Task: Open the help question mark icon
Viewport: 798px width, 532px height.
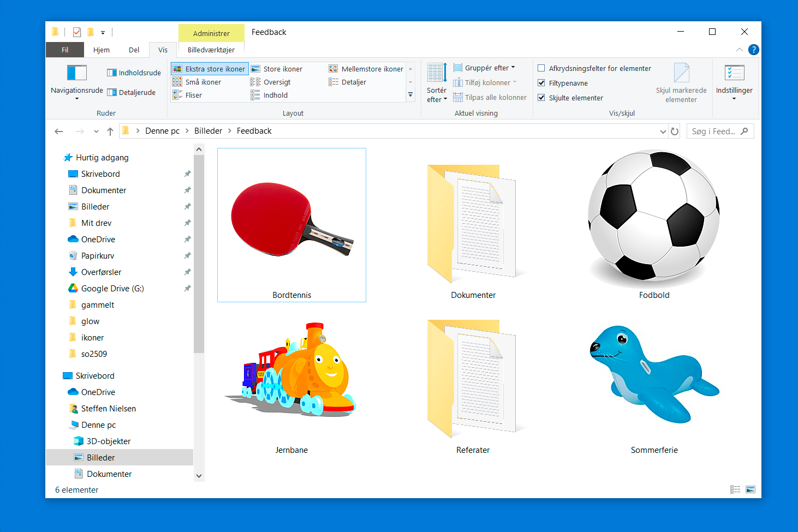Action: click(753, 50)
